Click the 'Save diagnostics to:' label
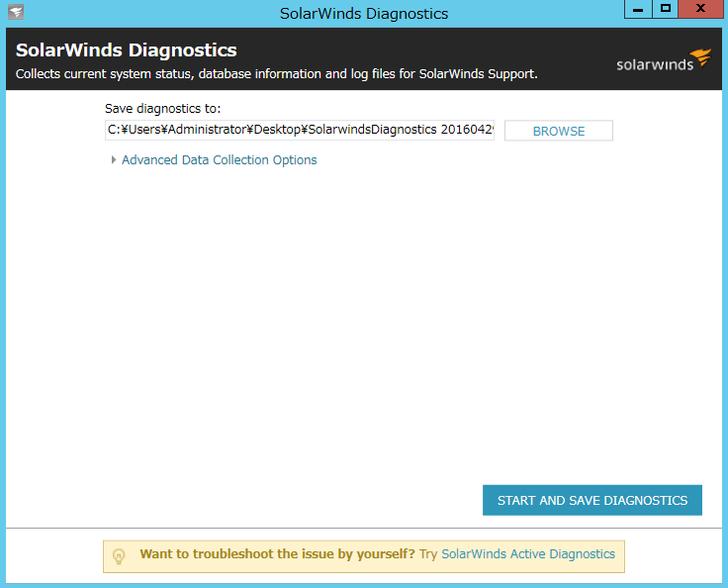 click(162, 109)
